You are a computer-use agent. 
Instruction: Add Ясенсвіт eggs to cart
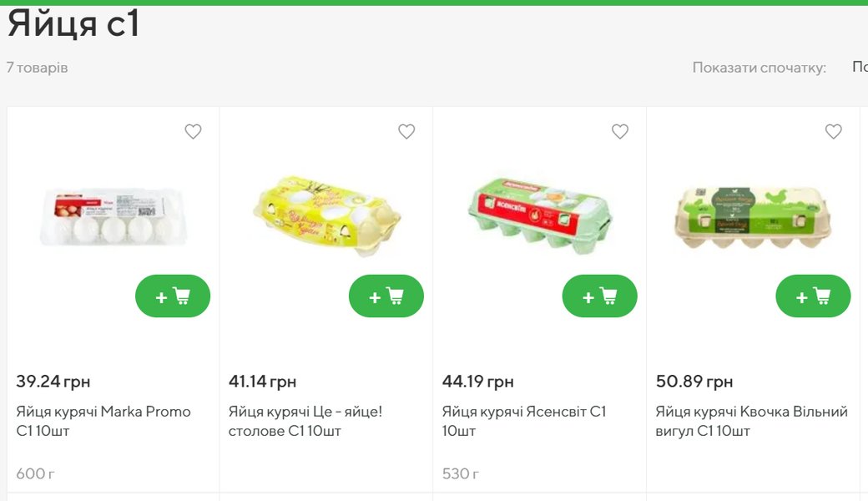tap(600, 296)
